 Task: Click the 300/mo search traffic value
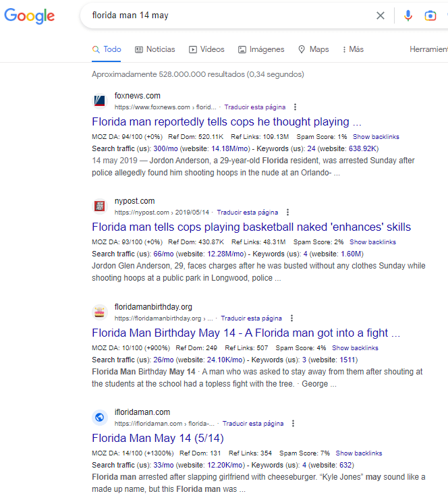(165, 148)
